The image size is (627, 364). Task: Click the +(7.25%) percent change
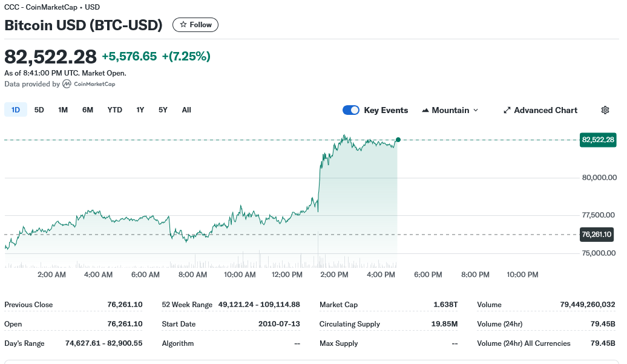pos(186,56)
